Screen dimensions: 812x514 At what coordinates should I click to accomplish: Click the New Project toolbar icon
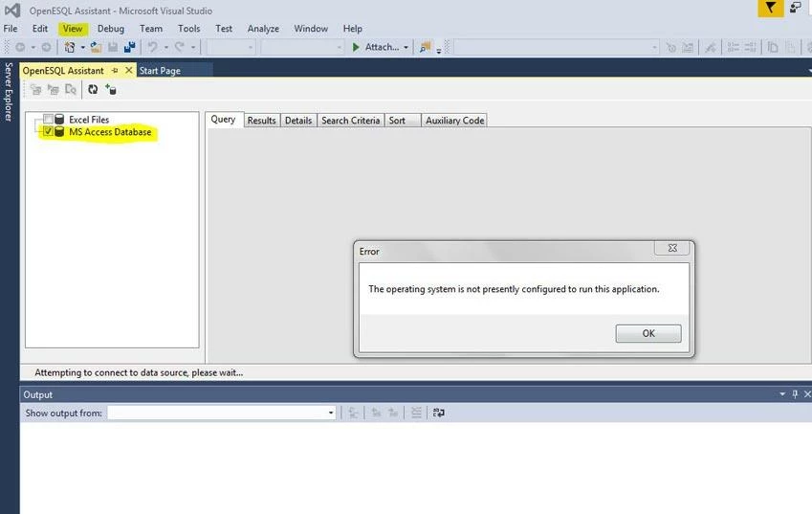coord(70,47)
